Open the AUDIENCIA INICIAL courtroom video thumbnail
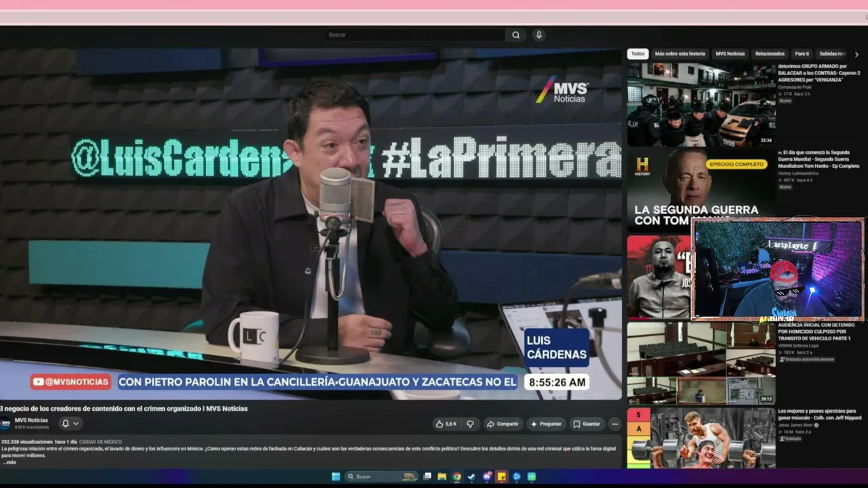 tap(701, 363)
